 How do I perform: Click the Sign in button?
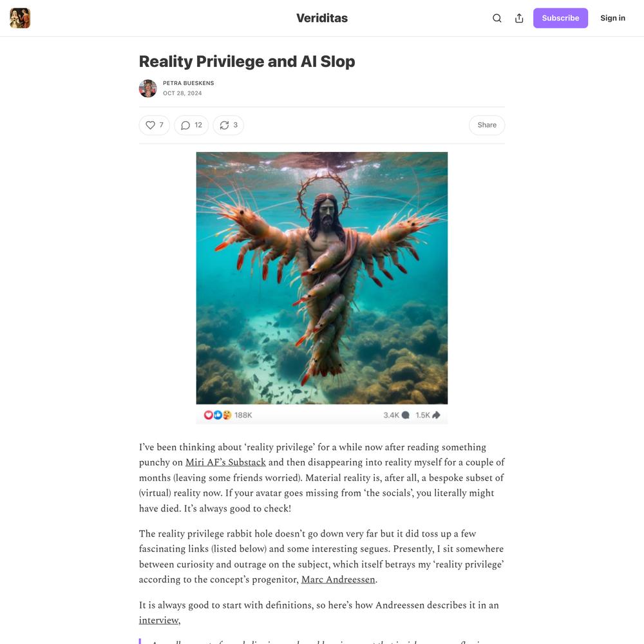point(612,18)
